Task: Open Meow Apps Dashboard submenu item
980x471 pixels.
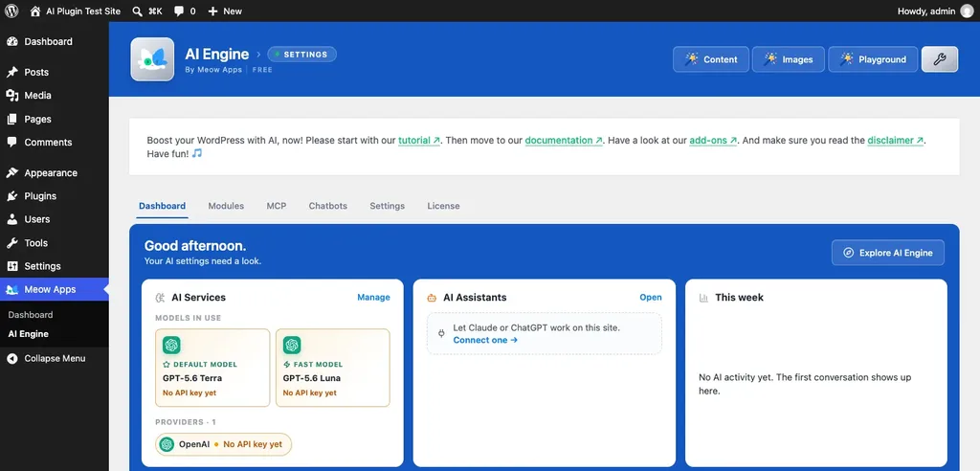Action: point(31,315)
